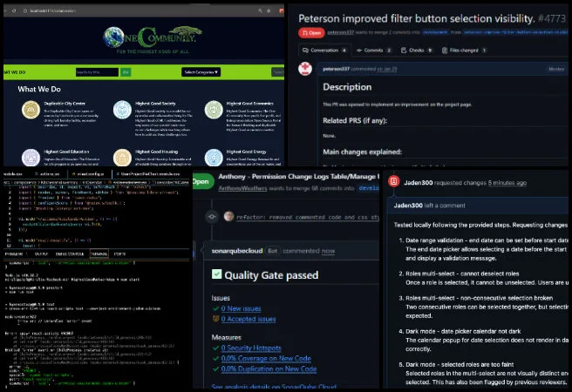Click the Description heading in PR body
572x392 pixels.
[347, 87]
